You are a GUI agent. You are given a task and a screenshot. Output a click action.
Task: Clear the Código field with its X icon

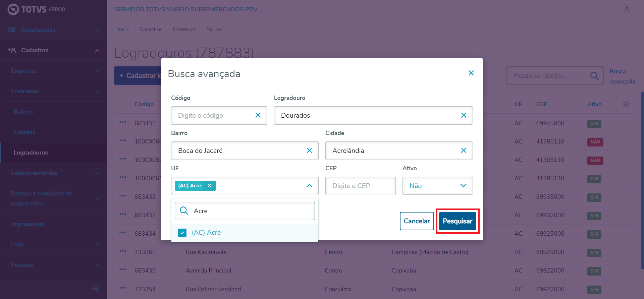coord(258,115)
